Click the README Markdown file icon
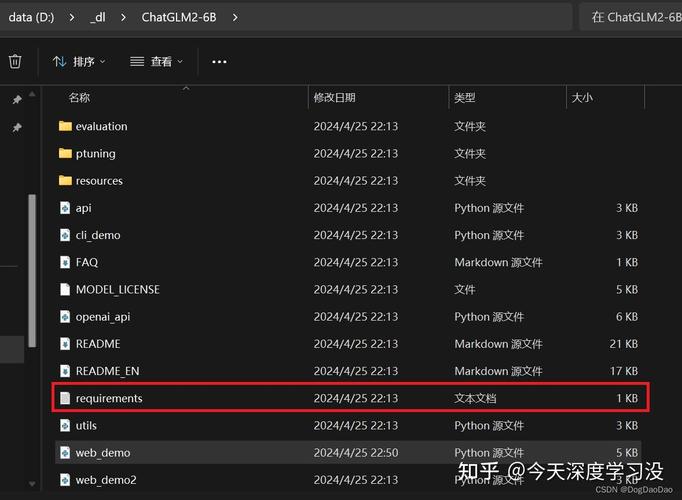 click(65, 343)
